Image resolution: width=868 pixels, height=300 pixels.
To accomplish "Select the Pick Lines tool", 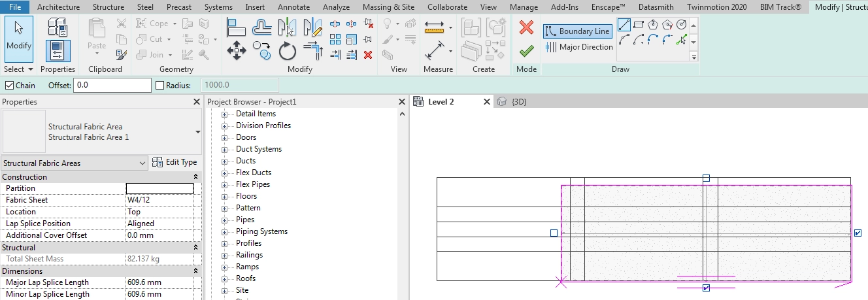I will (682, 40).
